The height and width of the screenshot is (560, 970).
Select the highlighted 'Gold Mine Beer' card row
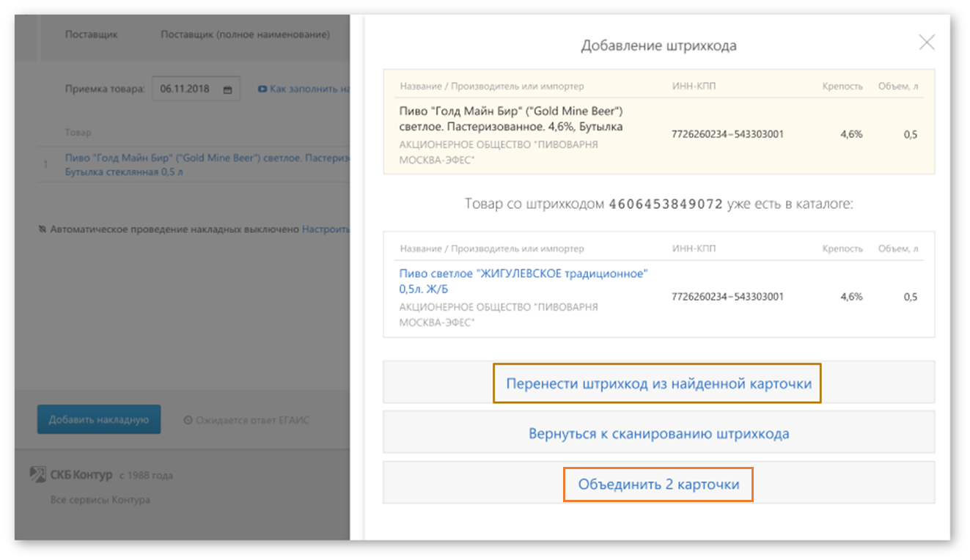click(x=658, y=135)
